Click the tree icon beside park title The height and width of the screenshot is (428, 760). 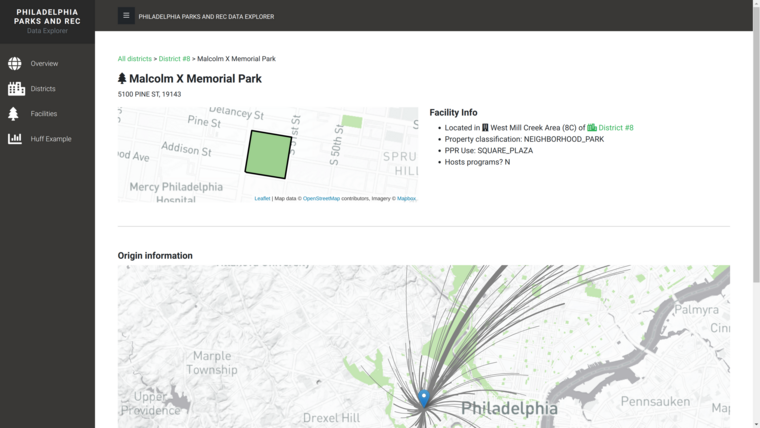point(122,78)
